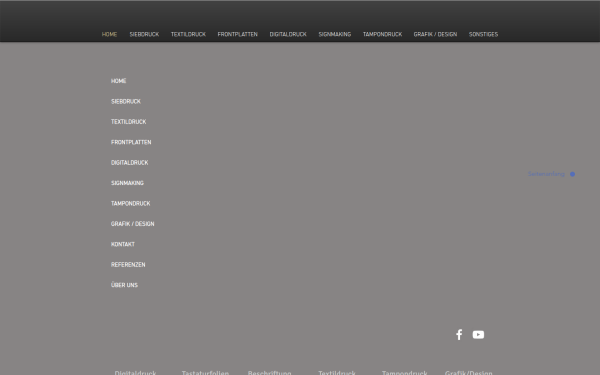Choose TEXTILDRUCK in the vertical menu list

(129, 122)
